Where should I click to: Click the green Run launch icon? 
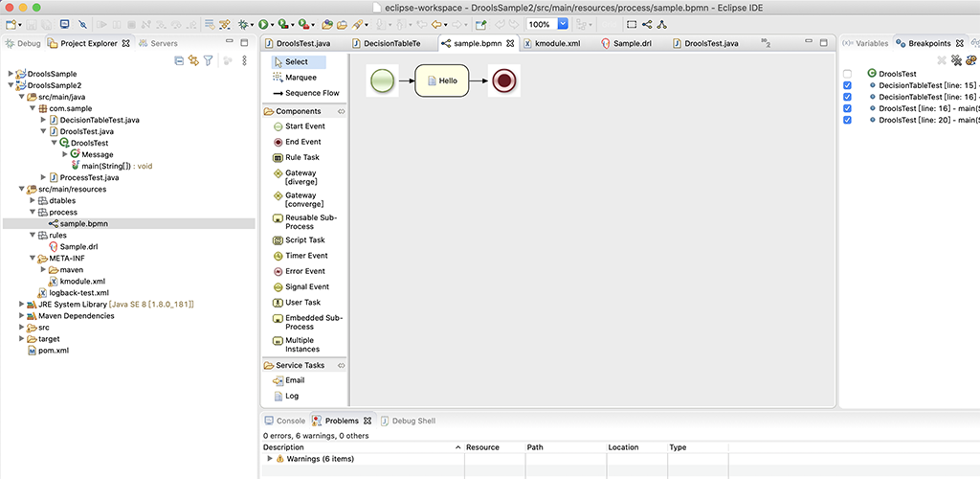pos(263,24)
